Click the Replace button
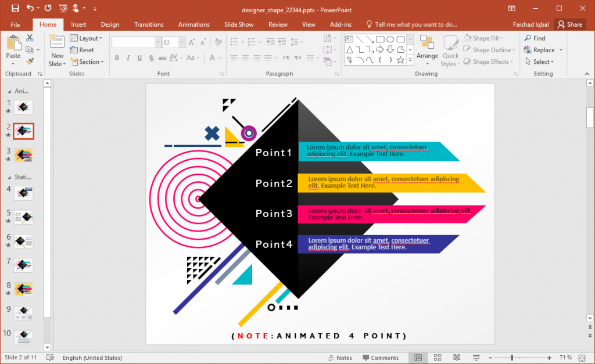This screenshot has height=364, width=595. pyautogui.click(x=540, y=50)
